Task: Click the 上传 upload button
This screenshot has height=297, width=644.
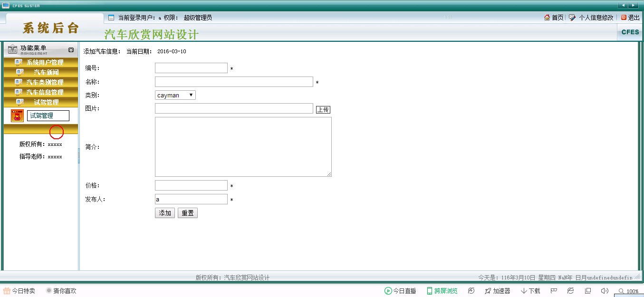Action: (x=323, y=109)
